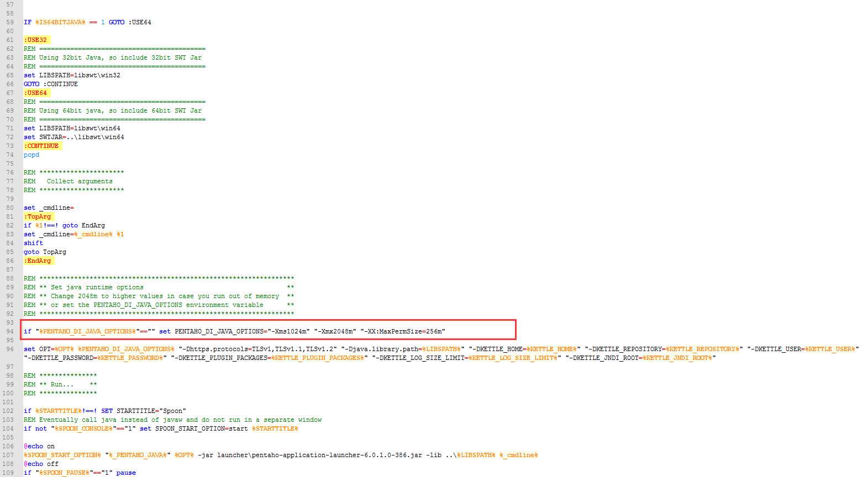Click line number 87 in gutter
The height and width of the screenshot is (477, 868).
click(x=10, y=269)
